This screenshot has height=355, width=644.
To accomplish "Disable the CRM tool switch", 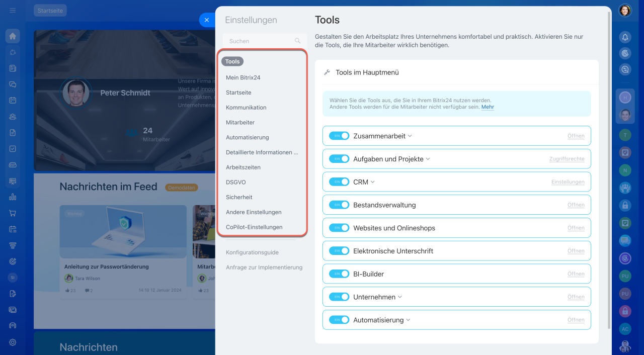I will click(x=339, y=182).
